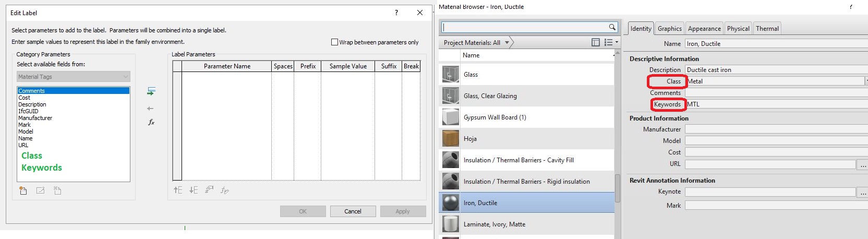Click the Cost input field in Product Information

[776, 152]
